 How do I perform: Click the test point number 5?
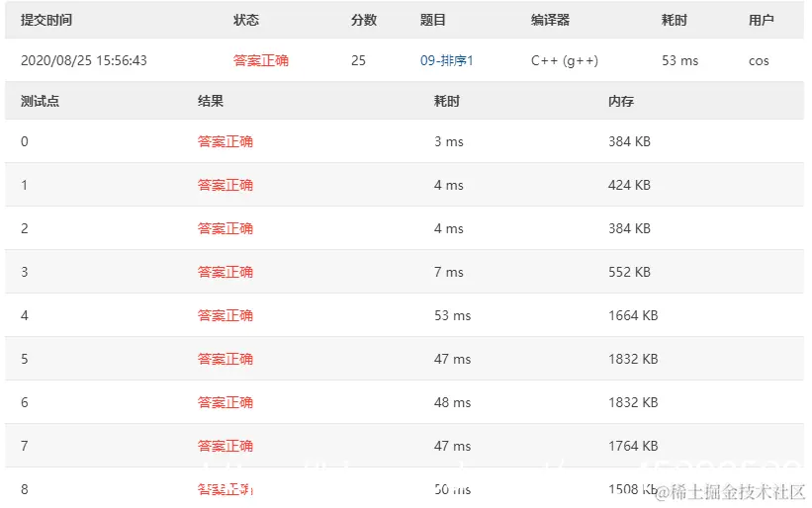[25, 359]
